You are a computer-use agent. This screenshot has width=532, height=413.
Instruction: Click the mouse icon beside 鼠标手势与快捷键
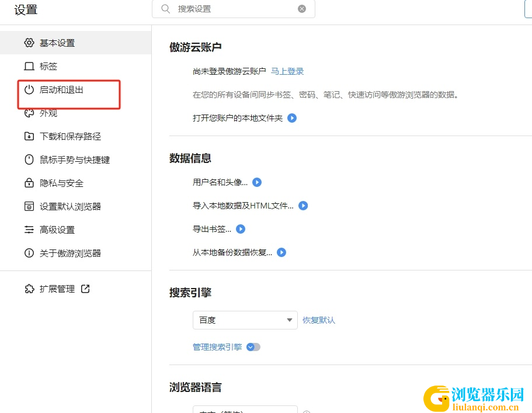(29, 159)
